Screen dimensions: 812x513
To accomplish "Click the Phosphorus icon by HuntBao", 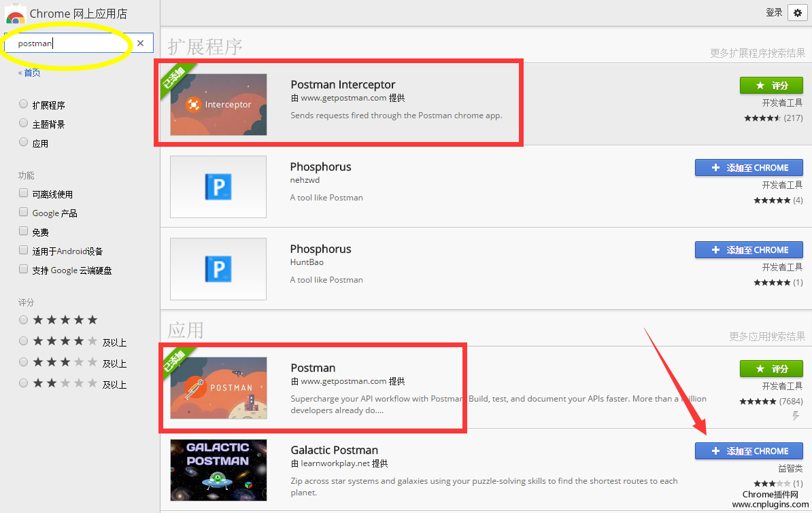I will click(218, 269).
